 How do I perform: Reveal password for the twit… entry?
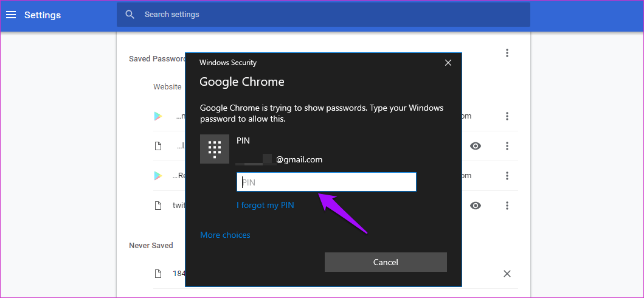click(x=476, y=206)
